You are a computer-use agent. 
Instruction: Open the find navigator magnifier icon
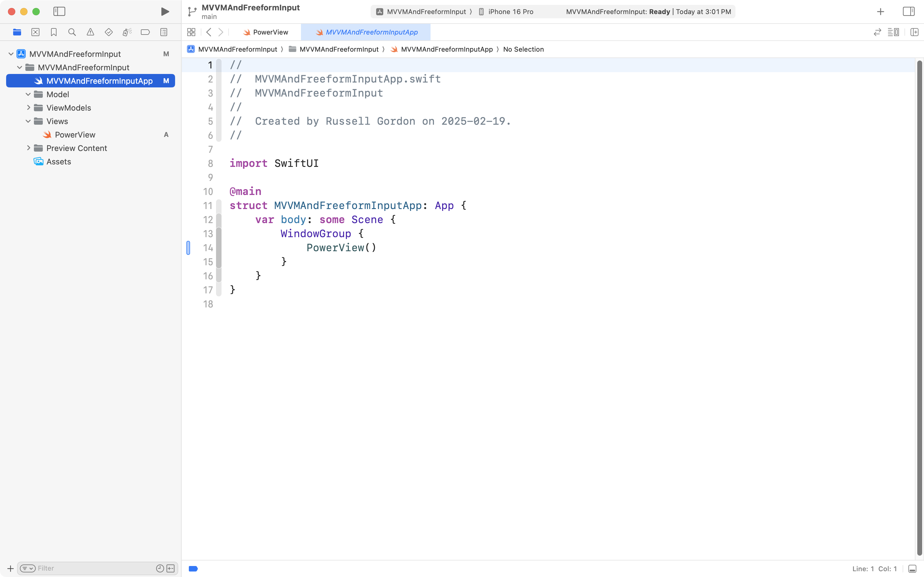tap(72, 32)
